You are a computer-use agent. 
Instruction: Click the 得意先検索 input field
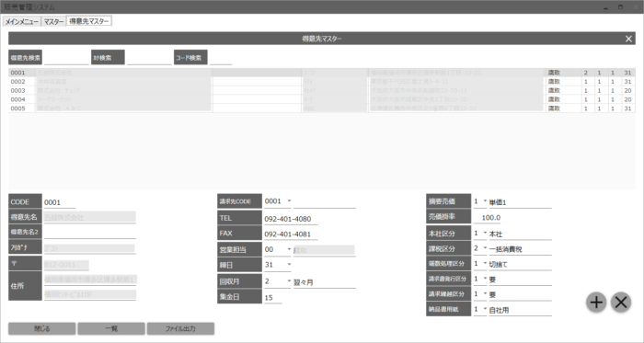click(66, 58)
